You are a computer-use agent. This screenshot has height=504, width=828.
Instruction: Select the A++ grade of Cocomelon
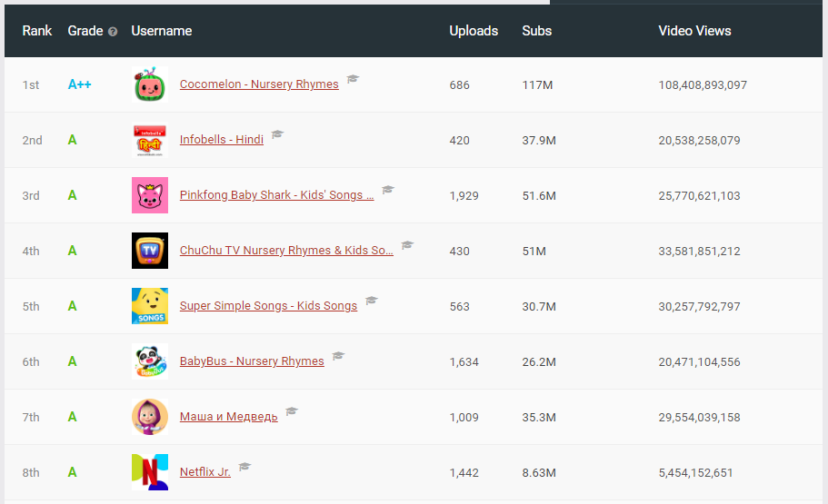[80, 84]
